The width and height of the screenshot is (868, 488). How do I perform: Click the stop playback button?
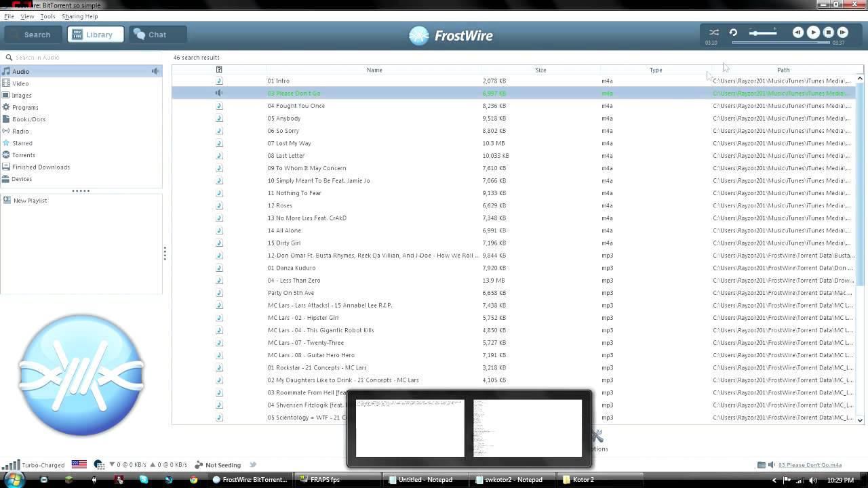pos(829,32)
